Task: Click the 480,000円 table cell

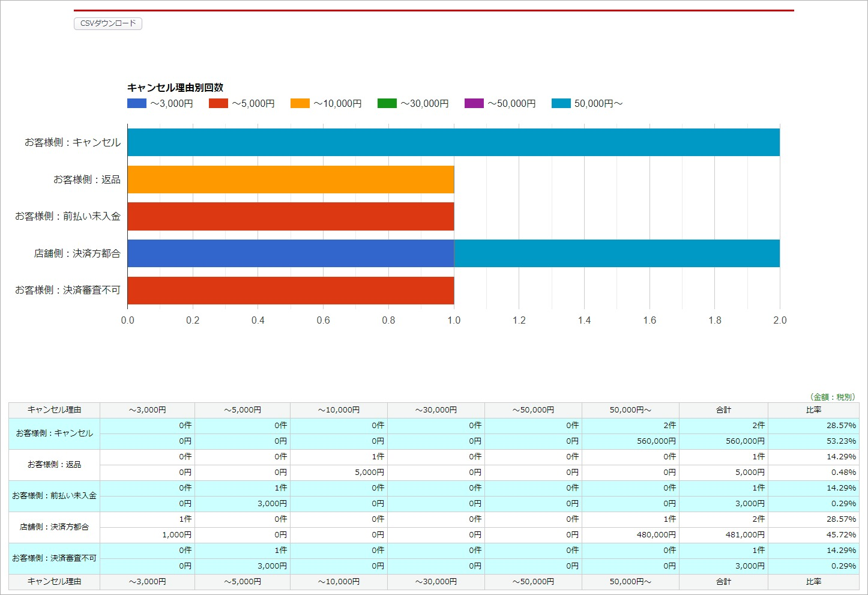Action: (656, 535)
